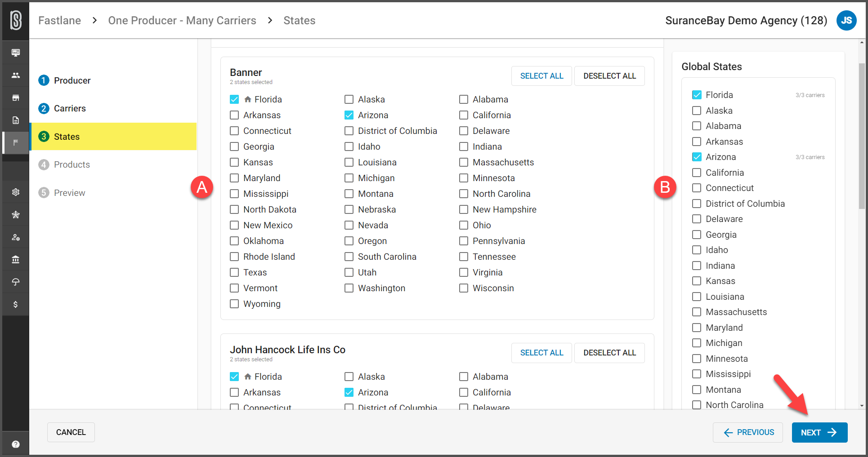Click the SuranceBay Demo Agency (128) label
868x457 pixels.
point(746,20)
